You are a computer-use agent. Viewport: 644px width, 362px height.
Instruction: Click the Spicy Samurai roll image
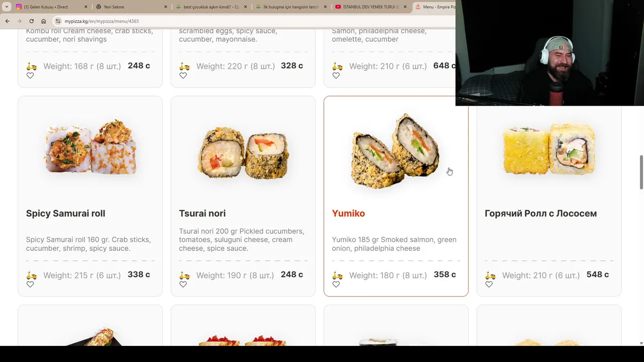pyautogui.click(x=90, y=147)
